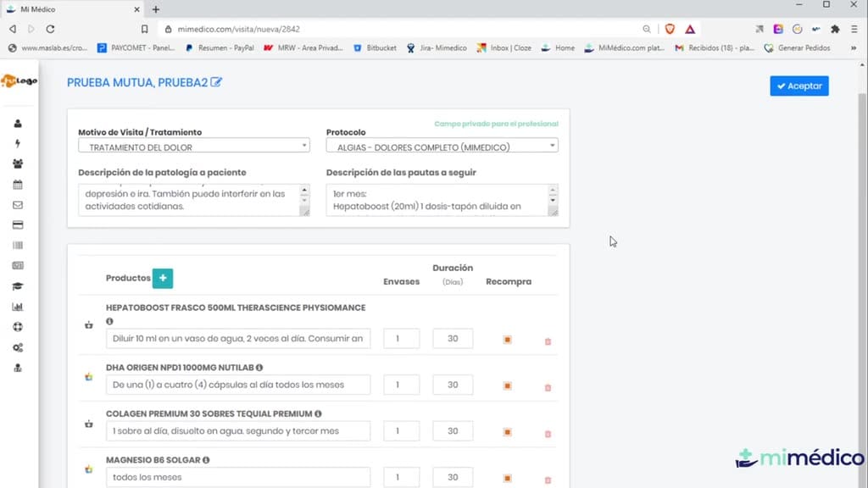Toggle Recompra for MAGNESIO B6 SOLGAR
The image size is (868, 488).
tap(508, 478)
